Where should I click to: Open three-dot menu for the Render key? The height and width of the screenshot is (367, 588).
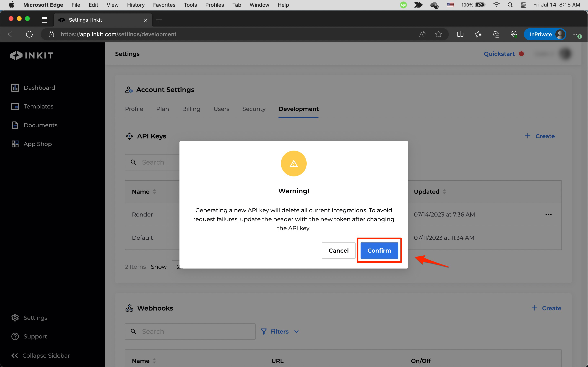[x=548, y=214]
